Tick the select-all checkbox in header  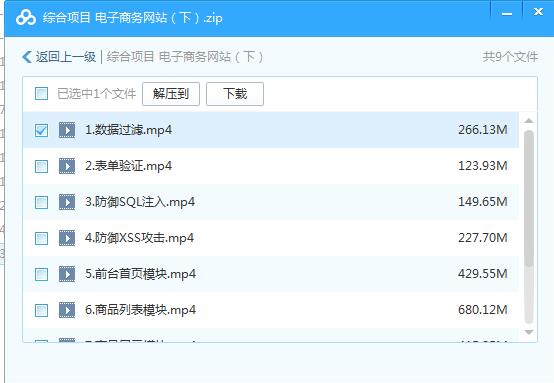pos(41,94)
